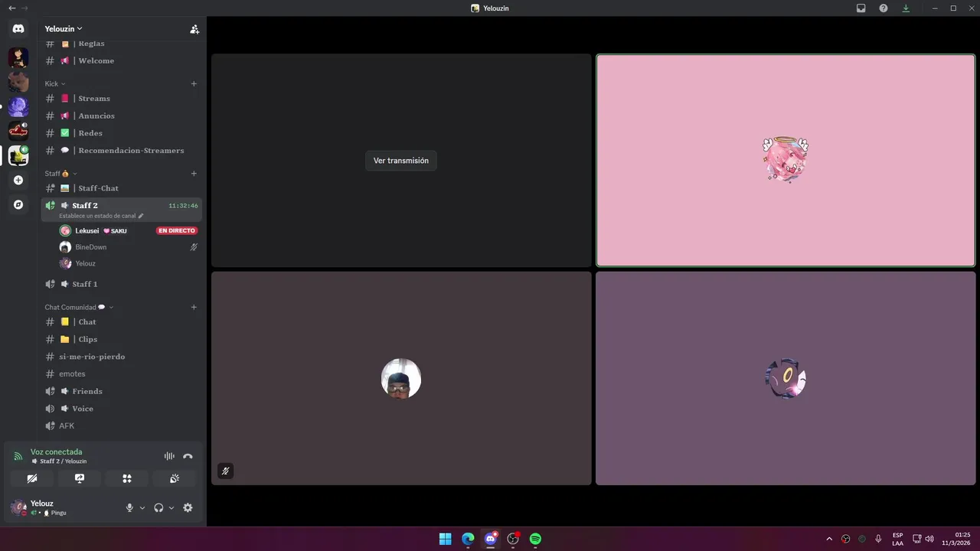Screen dimensions: 980x551
Task: Share your screen button
Action: pyautogui.click(x=80, y=478)
